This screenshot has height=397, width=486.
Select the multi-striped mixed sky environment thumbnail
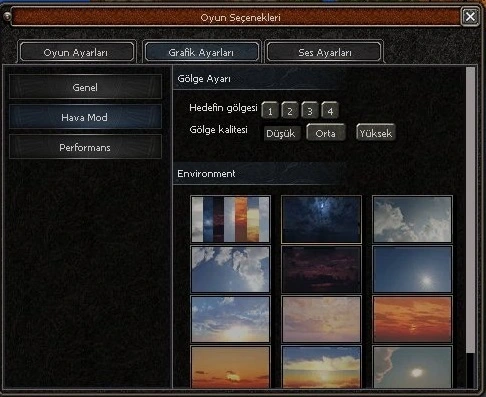tap(230, 219)
